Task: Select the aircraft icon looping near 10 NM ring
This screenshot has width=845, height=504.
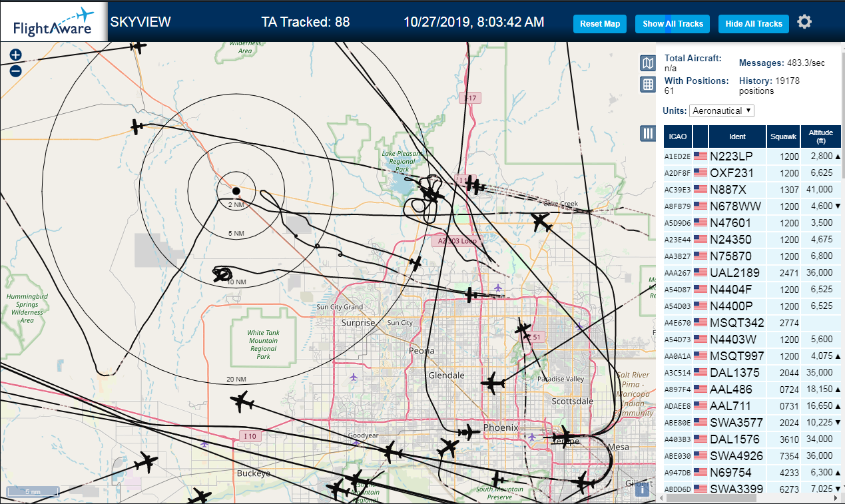Action: (223, 274)
